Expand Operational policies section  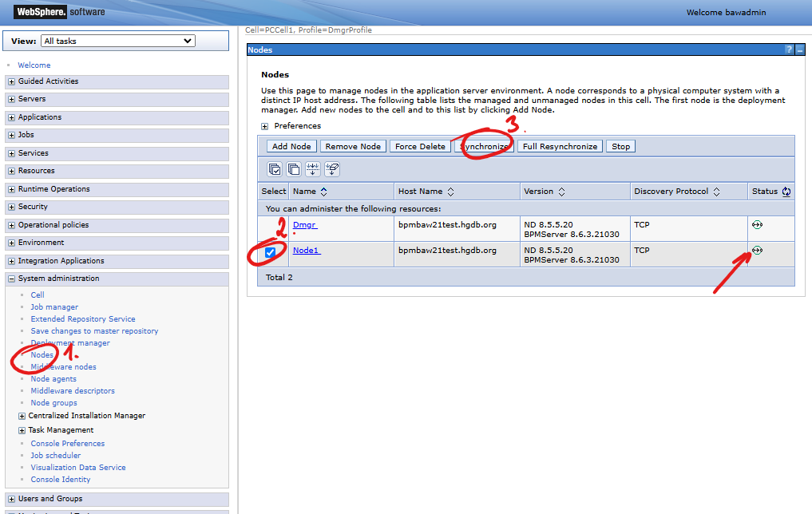(x=11, y=225)
